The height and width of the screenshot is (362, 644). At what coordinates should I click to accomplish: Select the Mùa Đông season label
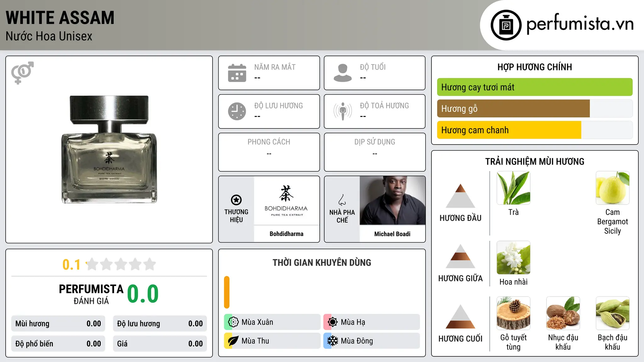357,341
